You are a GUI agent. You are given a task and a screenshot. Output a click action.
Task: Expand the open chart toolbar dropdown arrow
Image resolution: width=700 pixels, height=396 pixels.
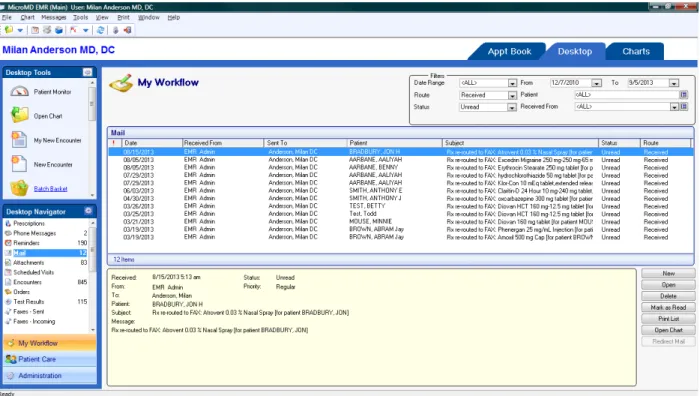coord(20,30)
